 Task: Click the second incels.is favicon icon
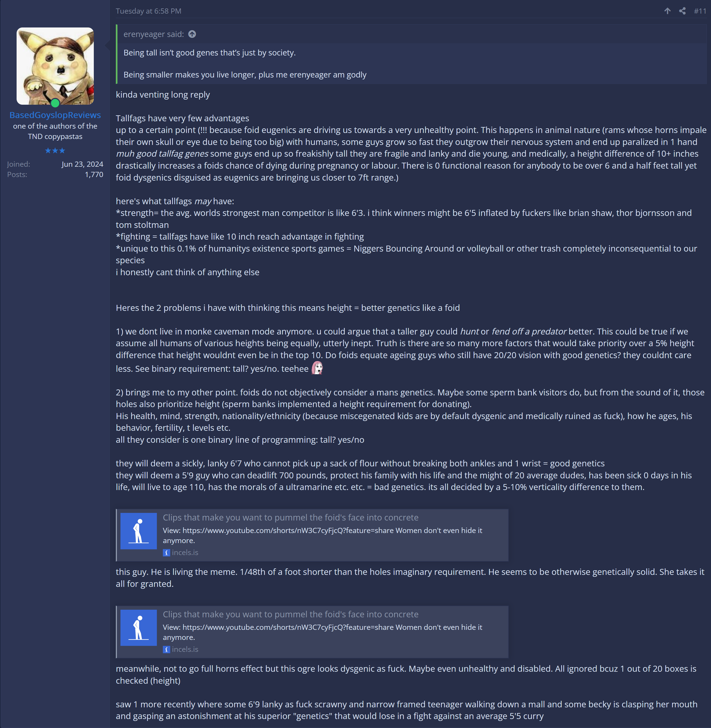(x=167, y=650)
